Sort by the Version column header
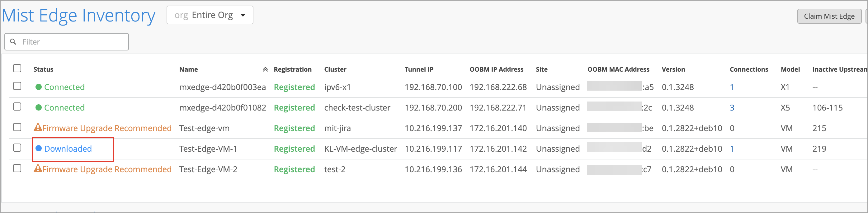This screenshot has height=213, width=868. click(673, 69)
